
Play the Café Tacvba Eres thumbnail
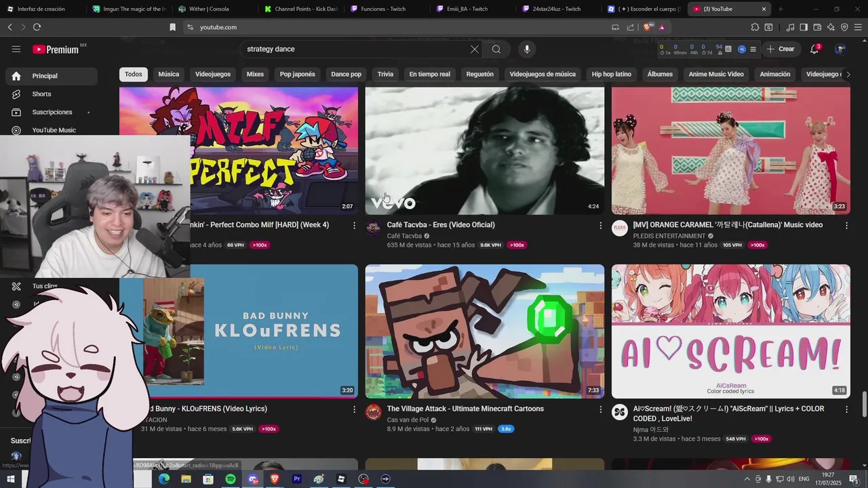(x=485, y=150)
